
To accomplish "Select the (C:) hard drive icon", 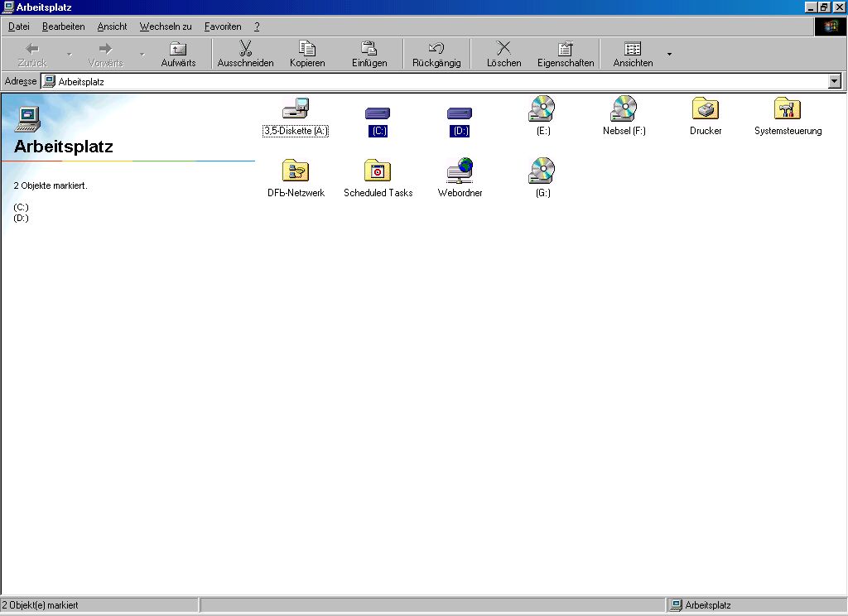I will point(378,113).
